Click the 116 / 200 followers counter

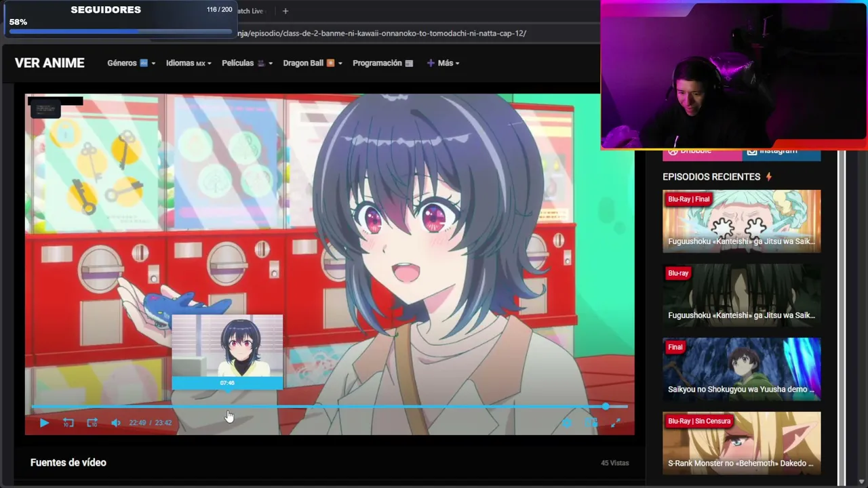pyautogui.click(x=219, y=10)
